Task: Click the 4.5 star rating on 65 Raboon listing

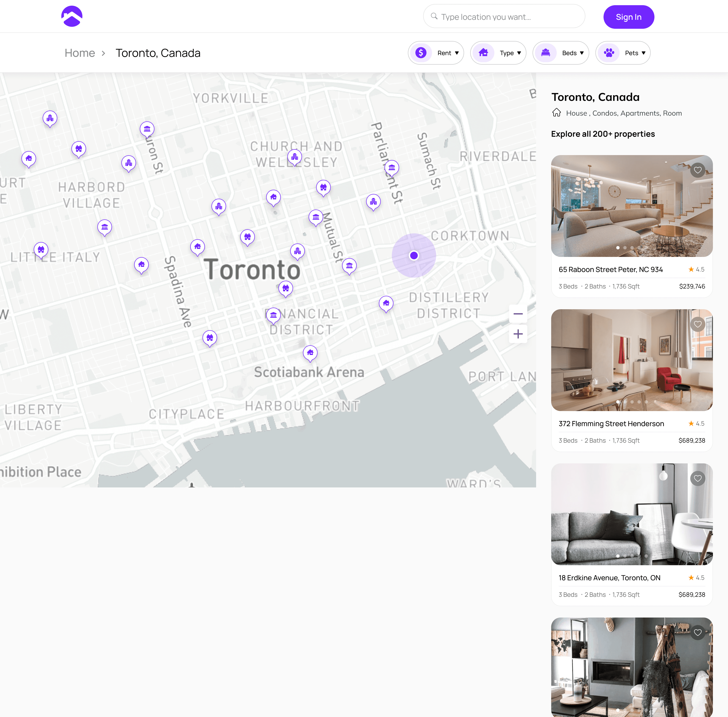Action: (696, 270)
